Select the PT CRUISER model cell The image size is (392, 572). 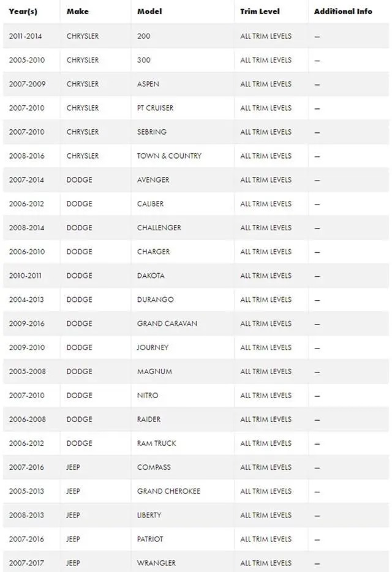155,108
